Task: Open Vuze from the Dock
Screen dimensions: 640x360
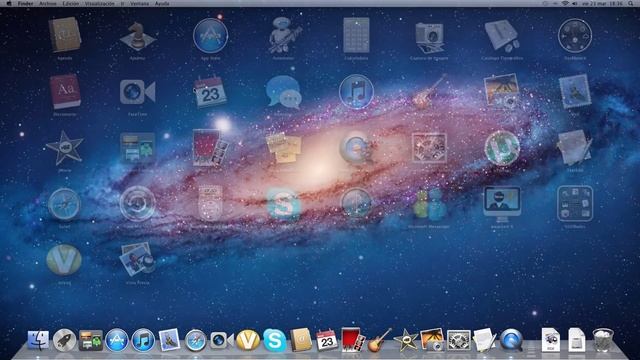Action: [248, 340]
